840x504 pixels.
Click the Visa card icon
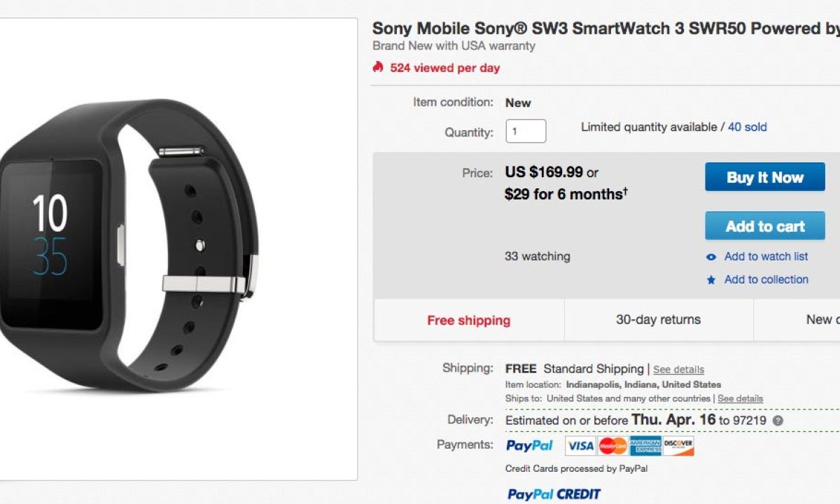point(580,446)
